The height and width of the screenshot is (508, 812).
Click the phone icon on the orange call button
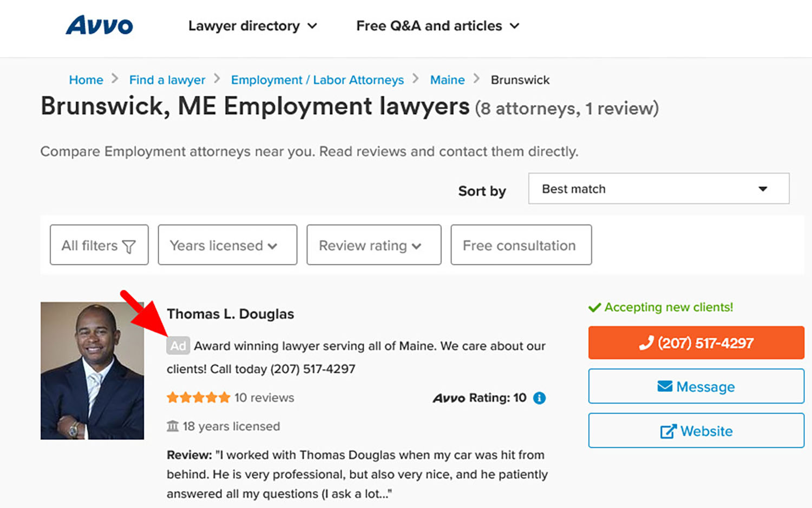[646, 342]
